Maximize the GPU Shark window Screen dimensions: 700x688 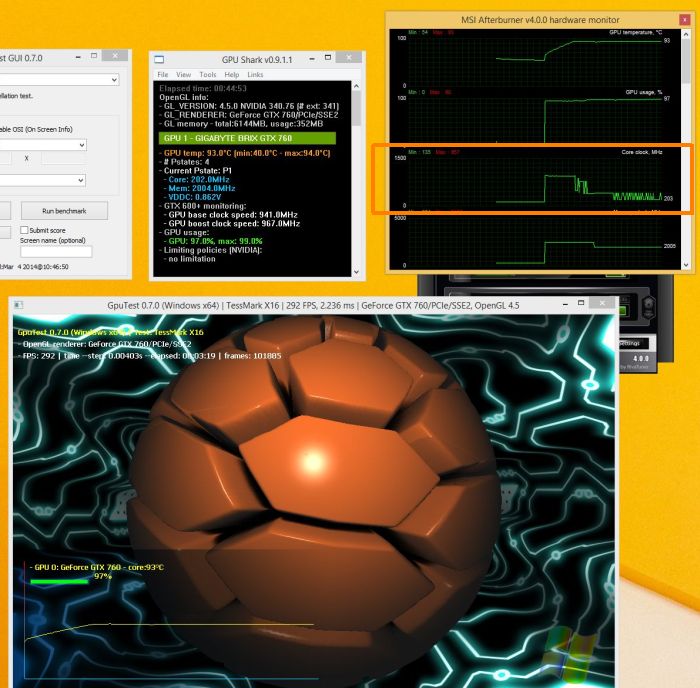tap(328, 58)
